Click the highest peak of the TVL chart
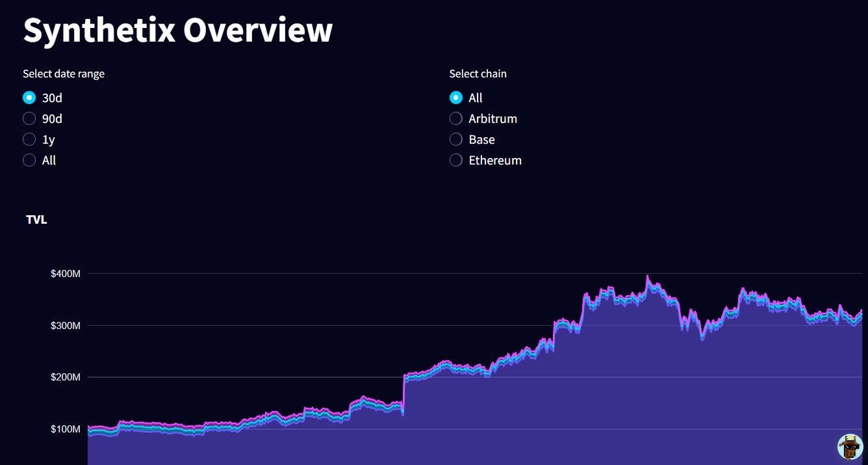This screenshot has width=868, height=465. pyautogui.click(x=647, y=276)
